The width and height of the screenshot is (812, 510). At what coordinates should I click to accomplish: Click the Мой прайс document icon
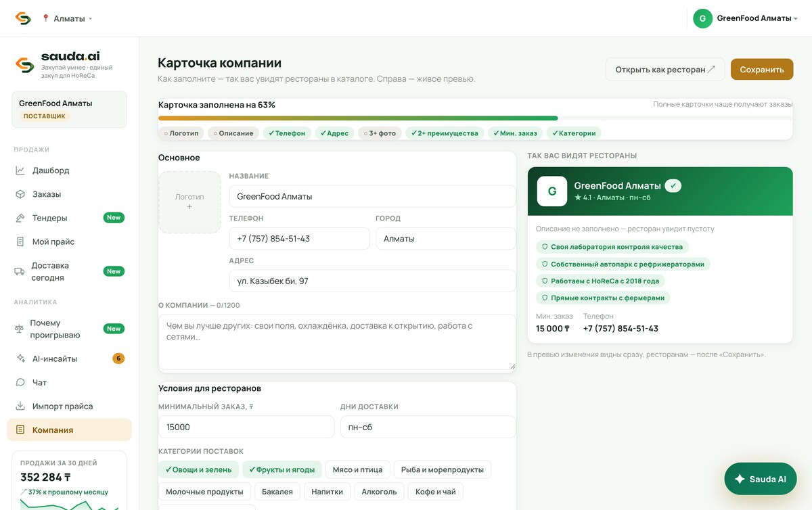[x=20, y=241]
